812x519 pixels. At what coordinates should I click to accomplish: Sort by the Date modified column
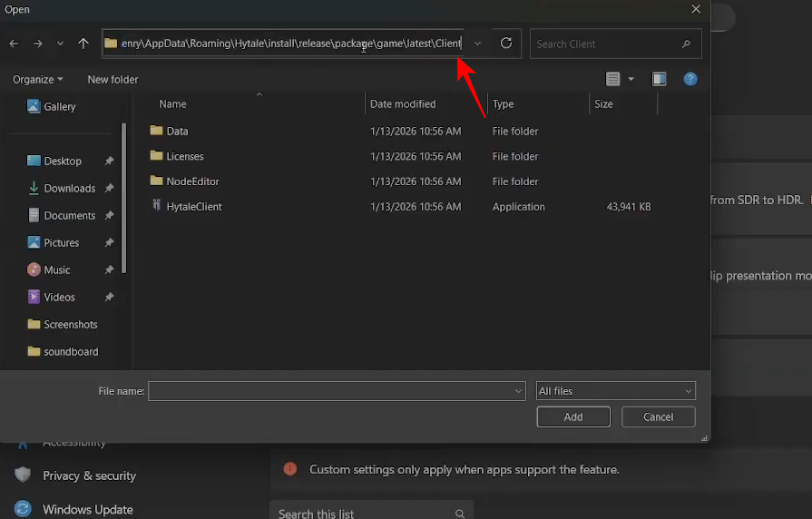[403, 104]
